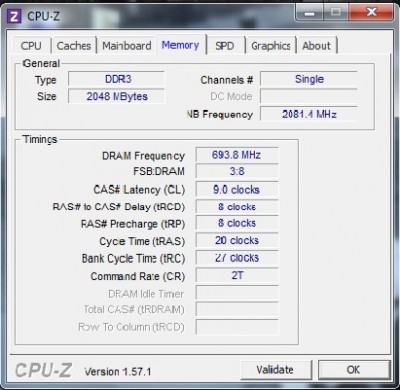Click Cycle Time value 20 clocks
Viewport: 400px width, 390px height.
pos(237,240)
